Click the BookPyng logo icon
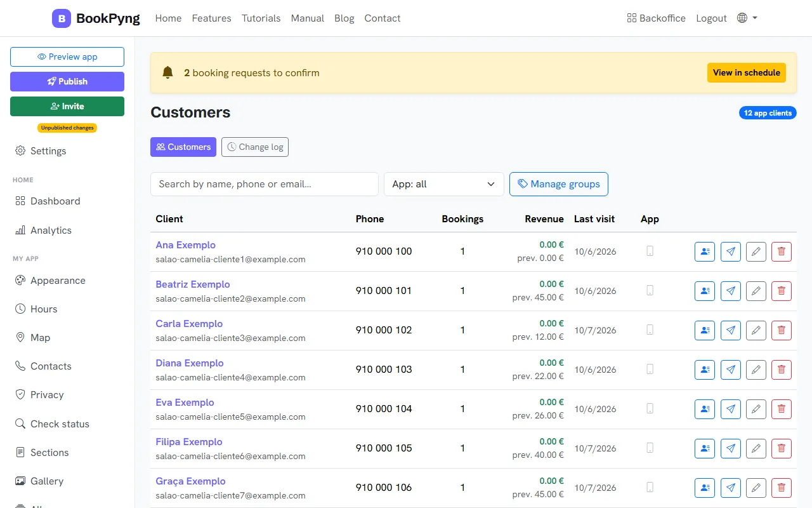The width and height of the screenshot is (812, 508). click(x=62, y=18)
